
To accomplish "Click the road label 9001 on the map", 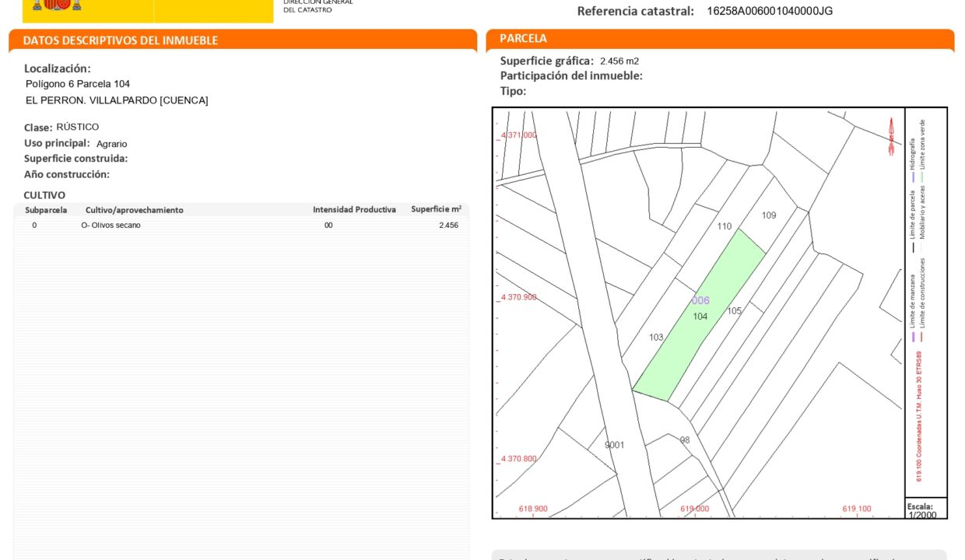I will pos(615,446).
